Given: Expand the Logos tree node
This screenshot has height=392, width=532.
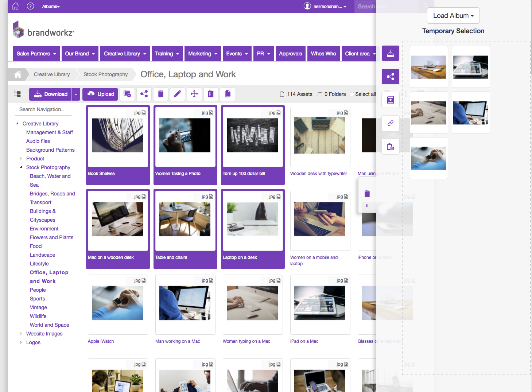Looking at the screenshot, I should [x=21, y=342].
